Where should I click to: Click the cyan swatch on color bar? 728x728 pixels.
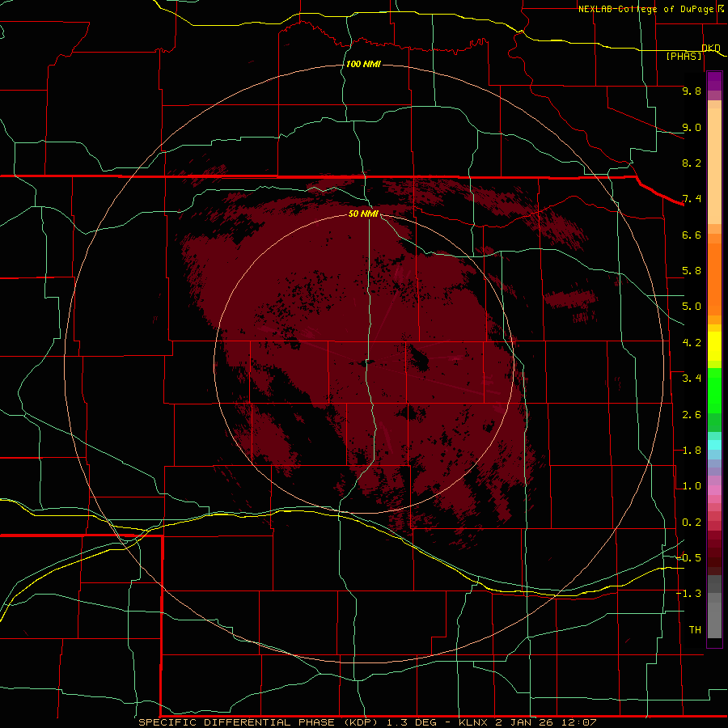tap(714, 445)
